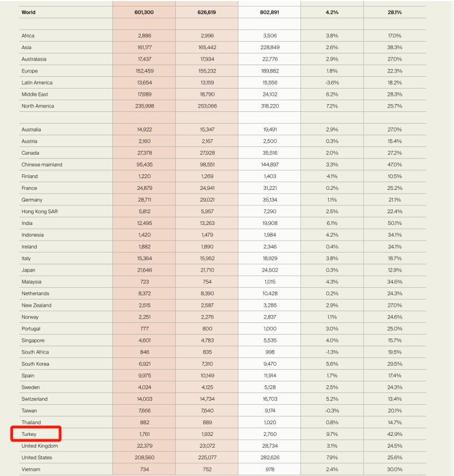Click the United States row label
Viewport: 454px width, 476px height.
pos(37,458)
